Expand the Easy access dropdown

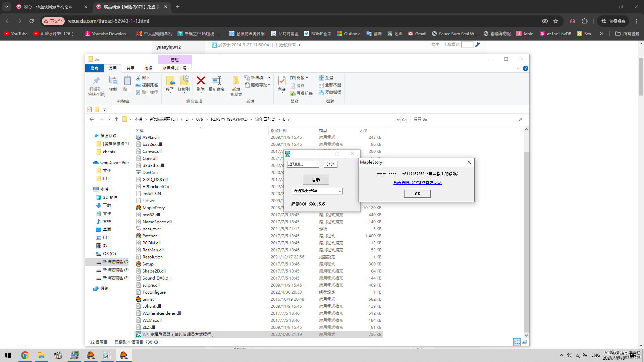(269, 85)
